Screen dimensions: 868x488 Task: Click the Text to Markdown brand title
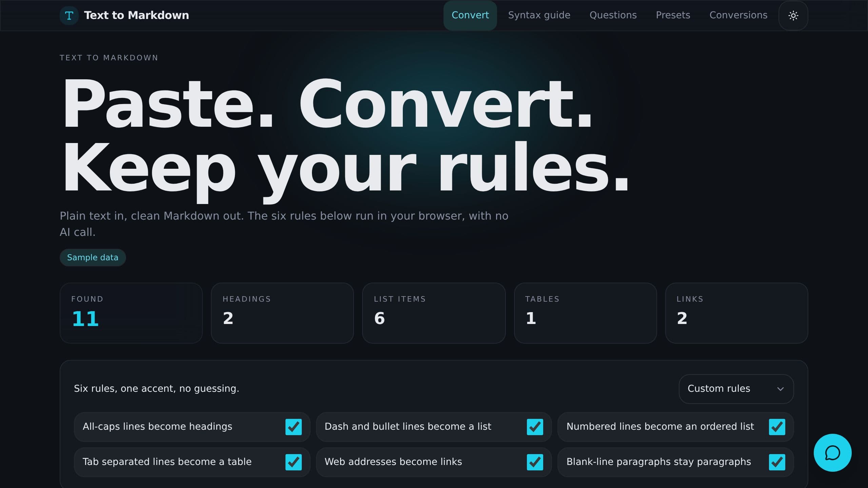136,16
